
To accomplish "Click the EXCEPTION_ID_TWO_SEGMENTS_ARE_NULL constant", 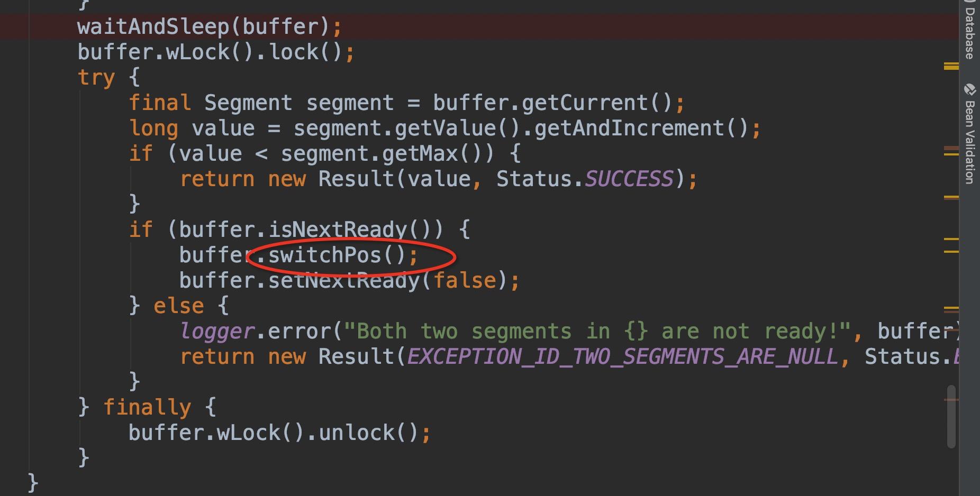I will point(622,357).
